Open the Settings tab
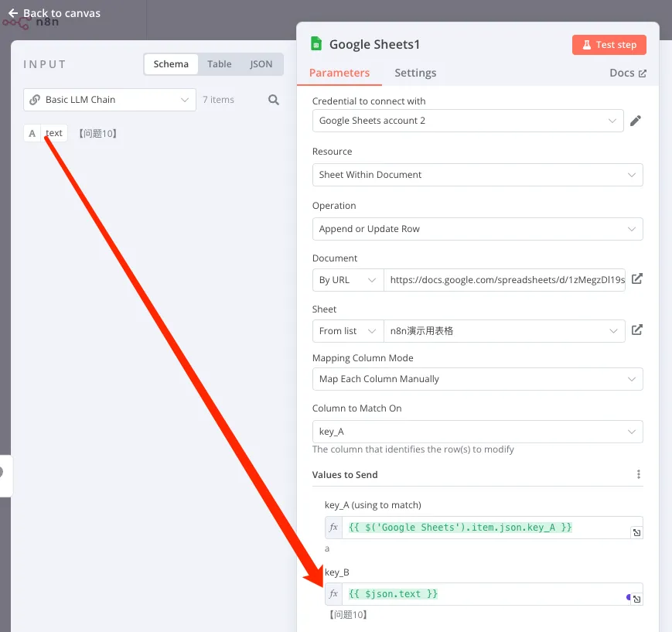672x632 pixels. coord(415,73)
